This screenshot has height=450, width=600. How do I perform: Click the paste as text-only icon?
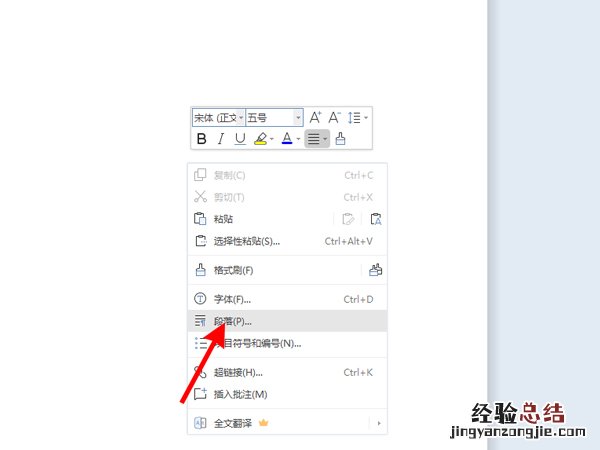coord(376,219)
